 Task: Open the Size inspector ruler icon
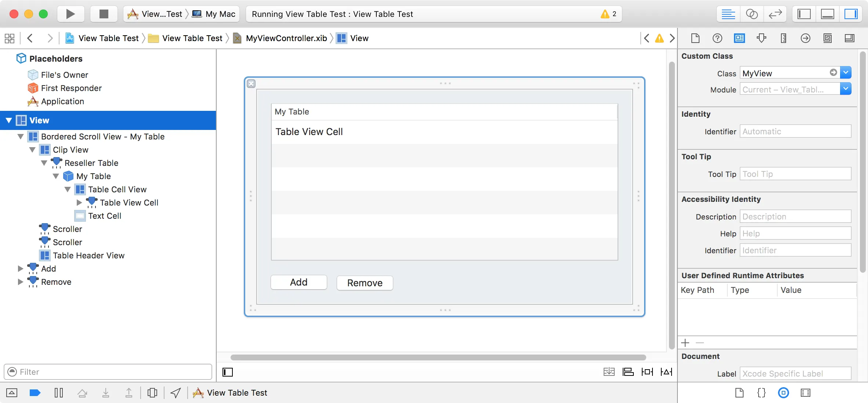(x=783, y=38)
